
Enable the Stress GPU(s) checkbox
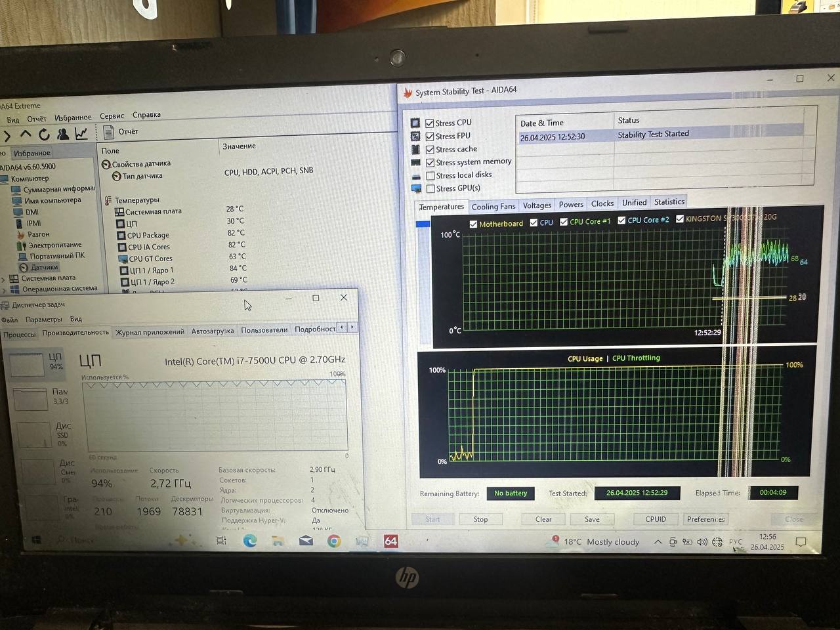430,189
